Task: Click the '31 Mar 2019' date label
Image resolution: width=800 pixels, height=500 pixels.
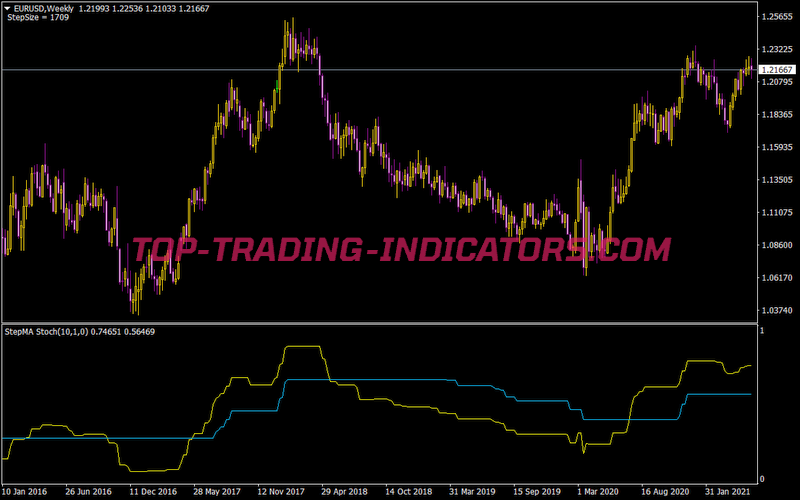Action: tap(472, 492)
